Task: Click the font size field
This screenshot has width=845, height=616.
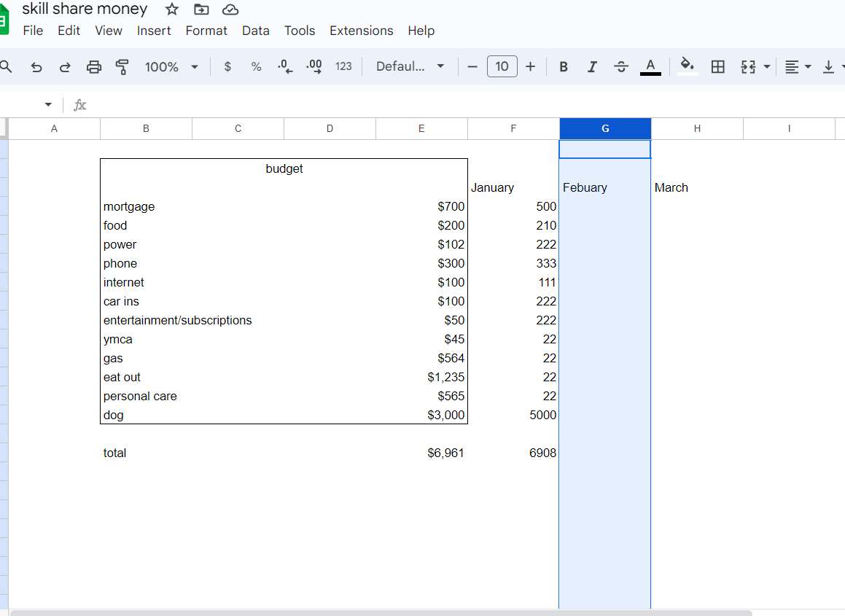Action: (502, 66)
